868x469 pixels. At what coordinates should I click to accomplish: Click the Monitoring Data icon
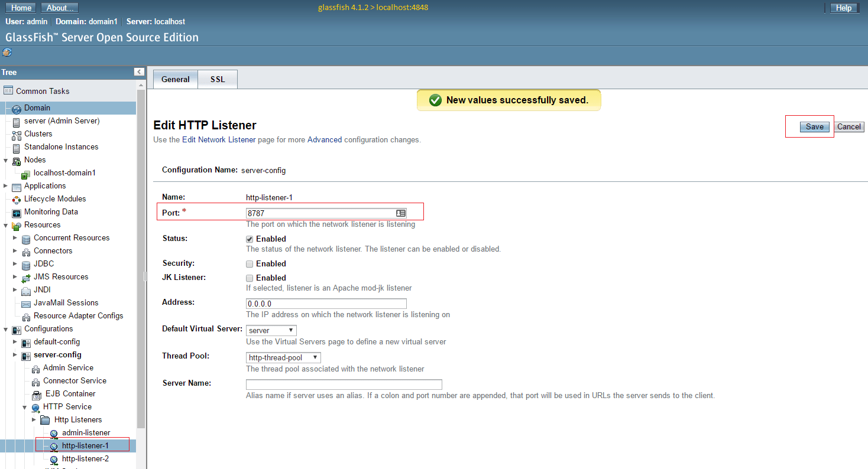(x=17, y=211)
